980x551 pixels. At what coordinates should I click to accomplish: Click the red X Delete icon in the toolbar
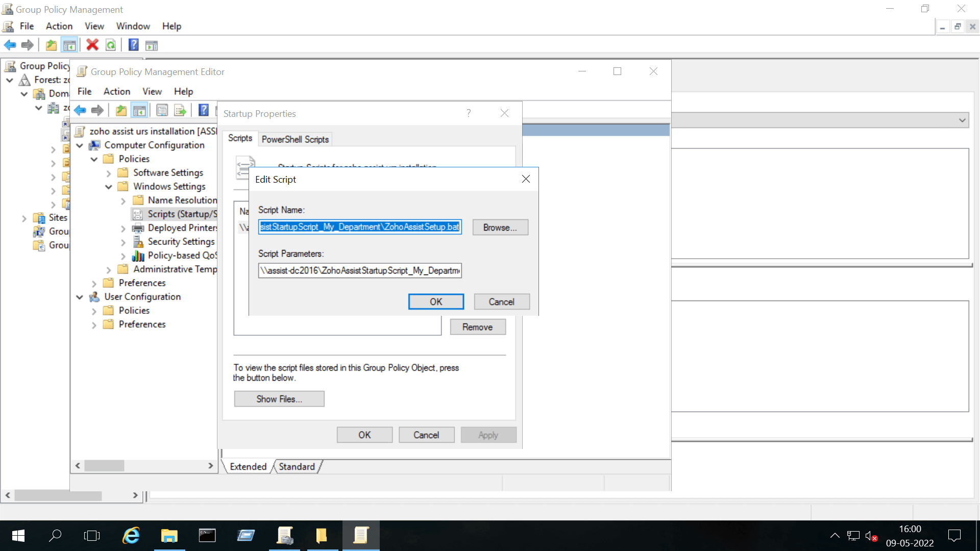click(x=92, y=45)
